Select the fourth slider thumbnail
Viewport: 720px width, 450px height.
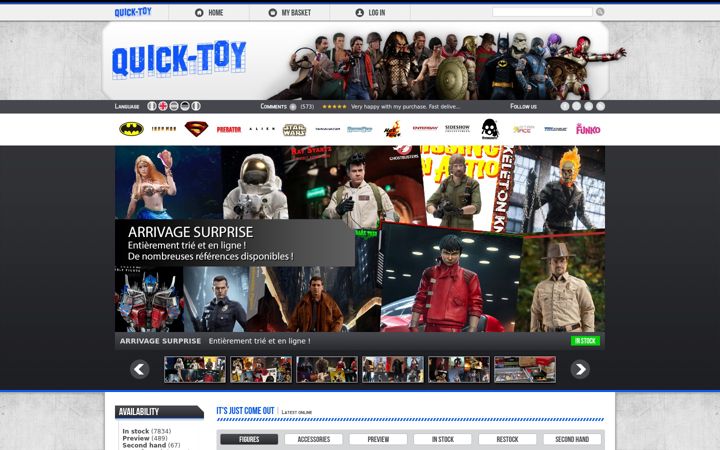coord(393,369)
